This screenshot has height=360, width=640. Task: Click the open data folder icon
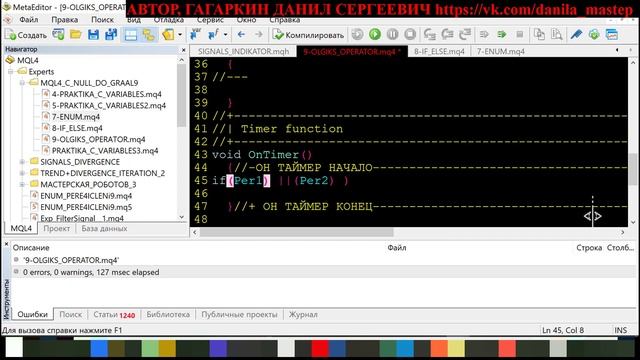pos(168,35)
